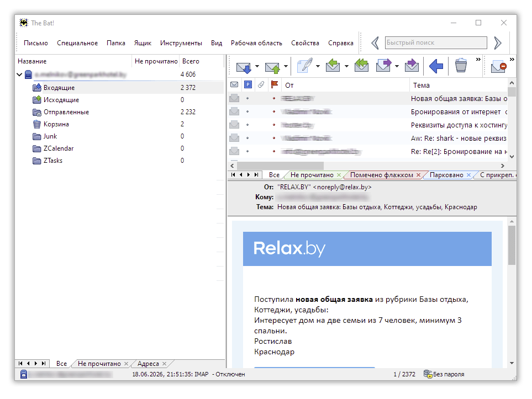The width and height of the screenshot is (532, 399).
Task: Open the New message dropdown arrow
Action: [318, 66]
